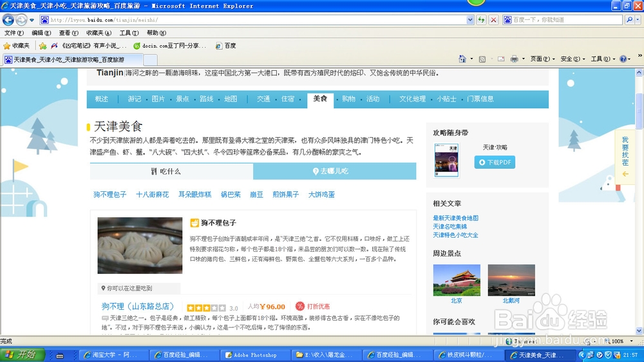Go to 住宿 section in blue nav

point(287,99)
